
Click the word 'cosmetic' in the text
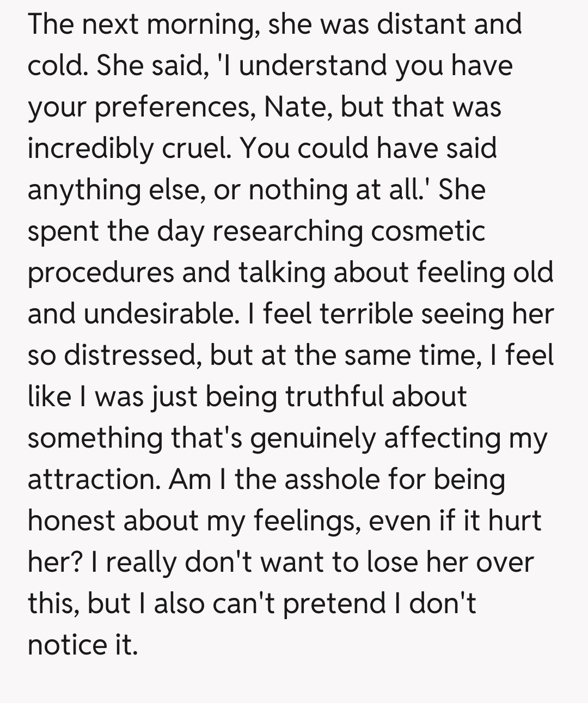(428, 231)
